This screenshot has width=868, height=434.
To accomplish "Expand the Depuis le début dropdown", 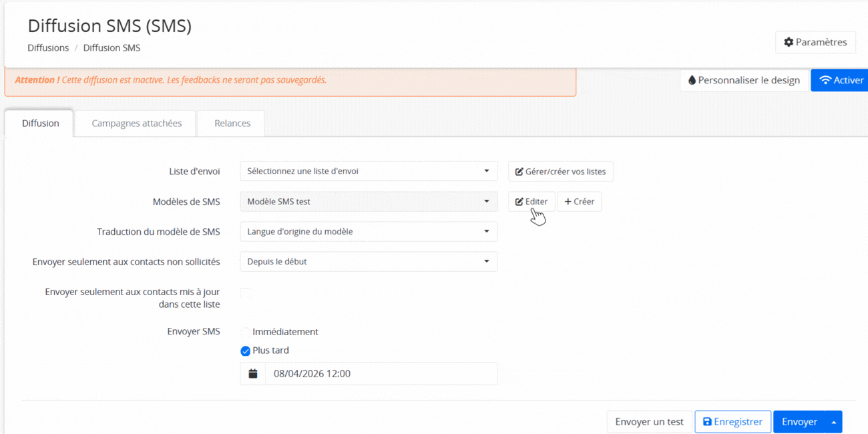I will (x=369, y=262).
